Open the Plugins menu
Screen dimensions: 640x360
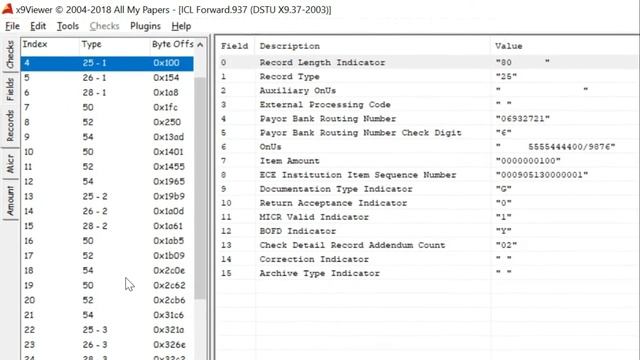(145, 26)
